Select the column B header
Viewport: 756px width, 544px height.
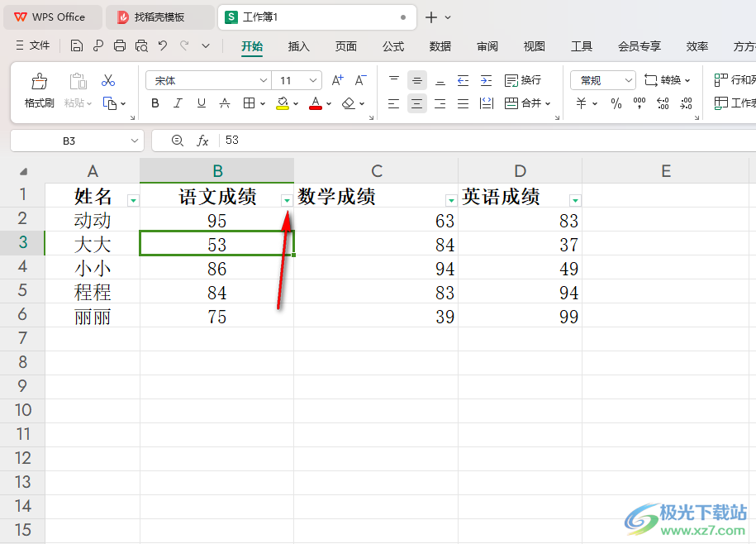[x=217, y=170]
